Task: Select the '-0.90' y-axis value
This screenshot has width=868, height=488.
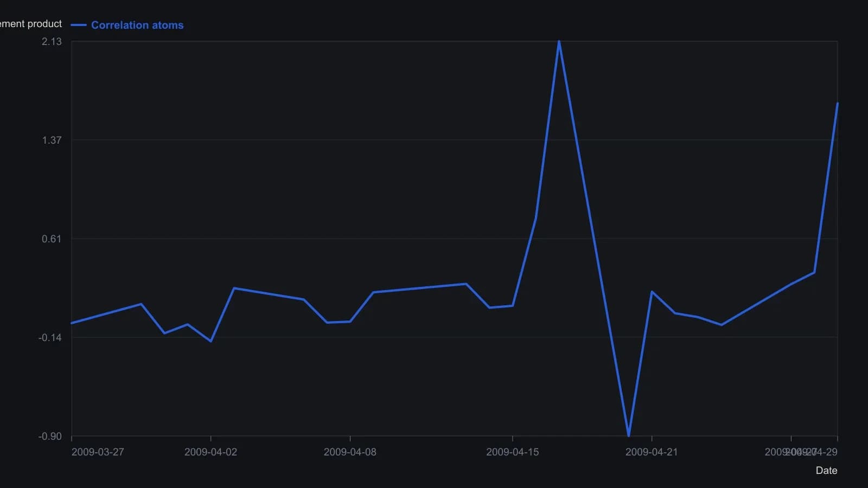Action: (50, 436)
